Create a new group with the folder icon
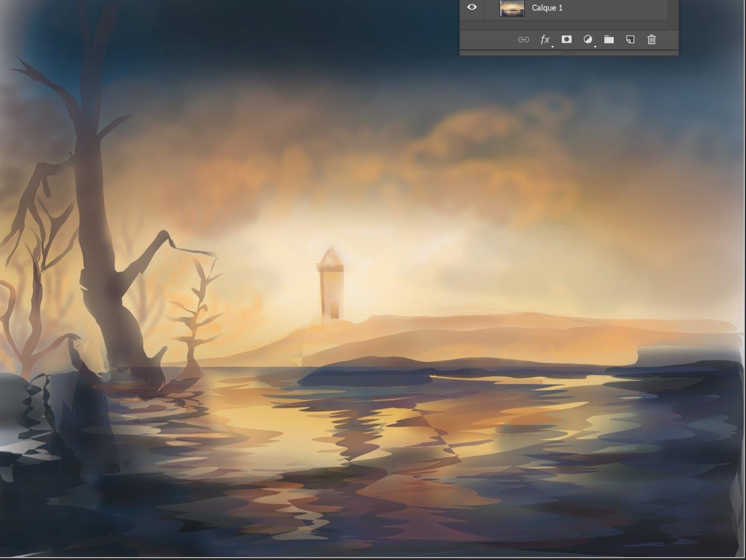 tap(609, 40)
